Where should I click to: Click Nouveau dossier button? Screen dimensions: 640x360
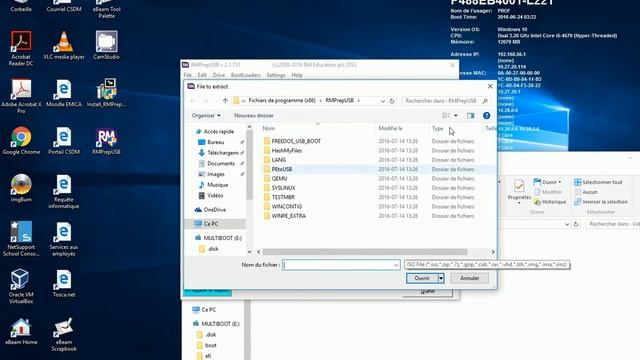[253, 116]
